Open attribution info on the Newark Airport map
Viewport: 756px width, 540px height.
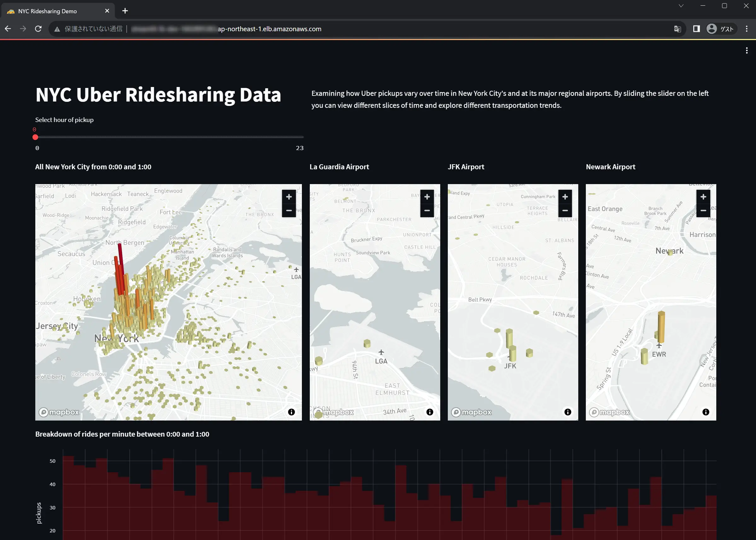point(706,412)
